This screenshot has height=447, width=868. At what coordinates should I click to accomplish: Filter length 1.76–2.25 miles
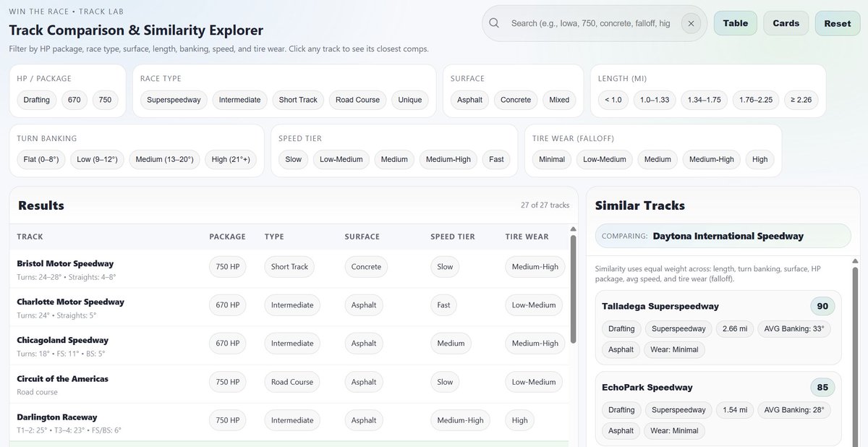(x=756, y=100)
